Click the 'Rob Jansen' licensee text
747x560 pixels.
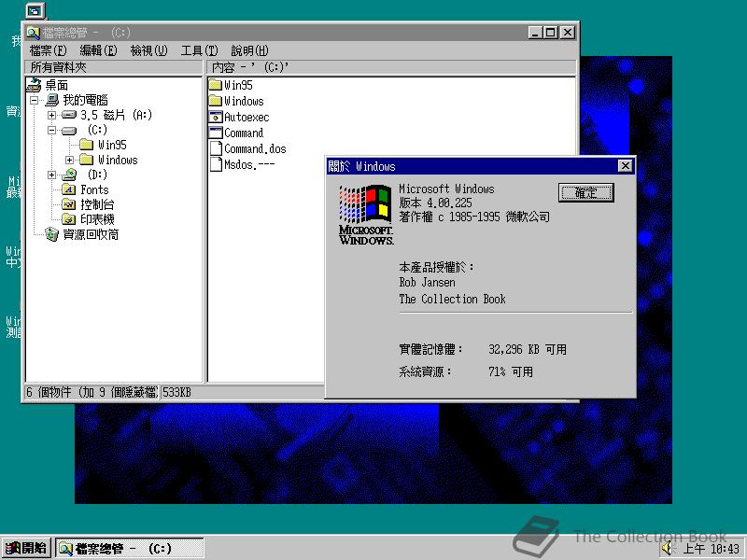click(428, 283)
